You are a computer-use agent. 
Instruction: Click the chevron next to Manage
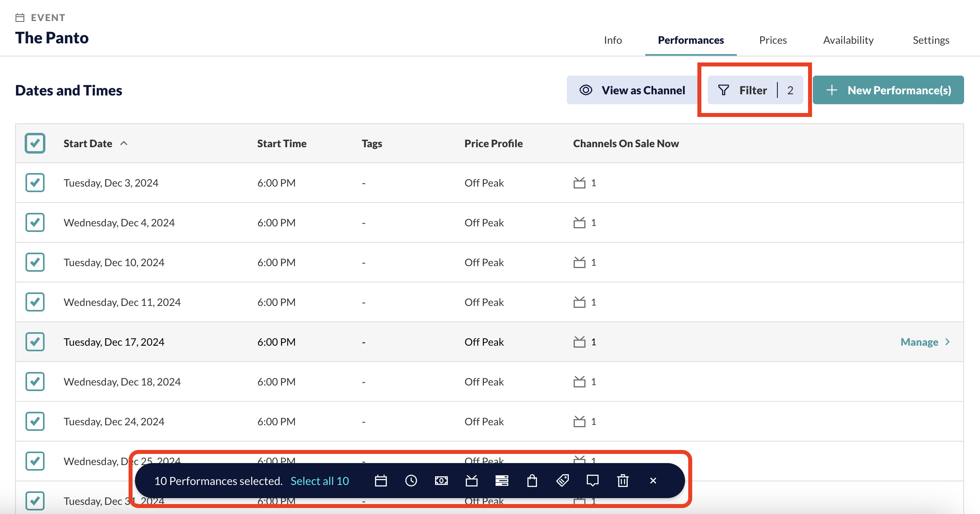tap(948, 342)
